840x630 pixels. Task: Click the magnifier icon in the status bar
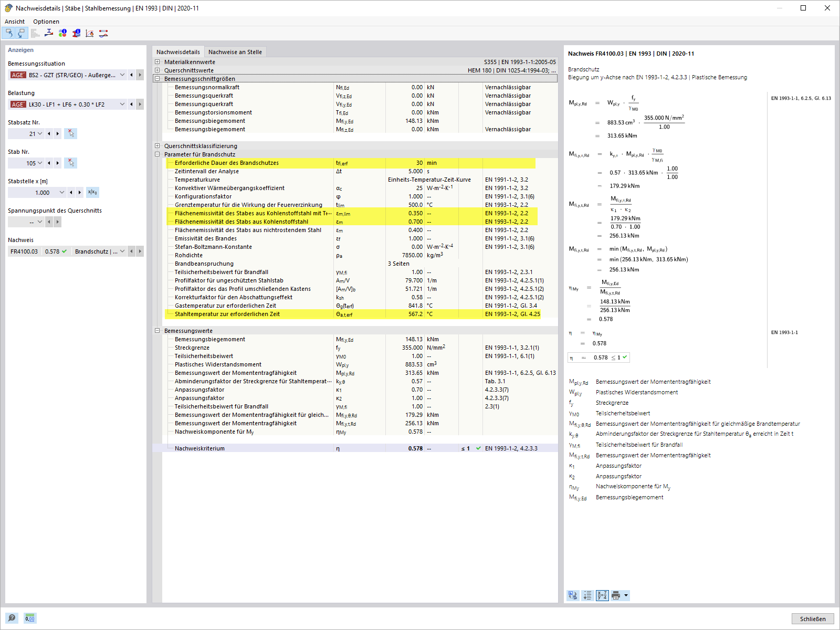(11, 618)
